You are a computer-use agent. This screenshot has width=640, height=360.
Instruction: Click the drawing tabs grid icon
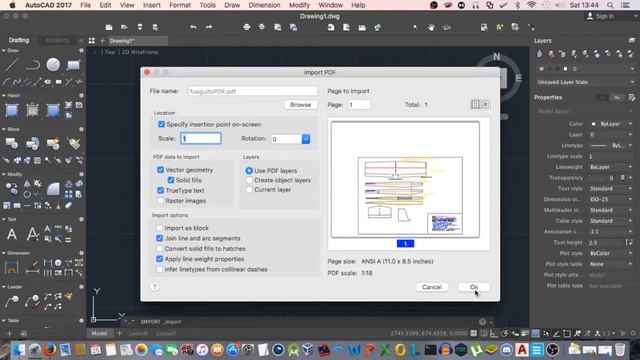[x=91, y=40]
